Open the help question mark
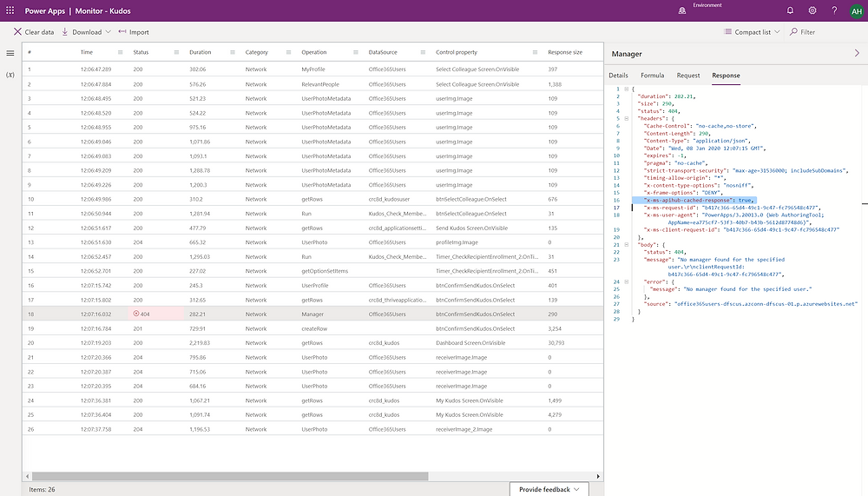The image size is (868, 496). 834,10
